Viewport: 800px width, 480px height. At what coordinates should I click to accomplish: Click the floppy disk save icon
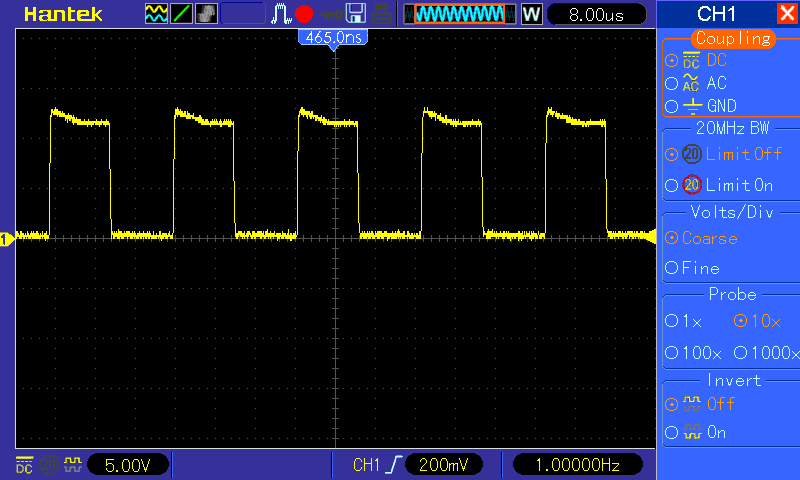point(356,14)
